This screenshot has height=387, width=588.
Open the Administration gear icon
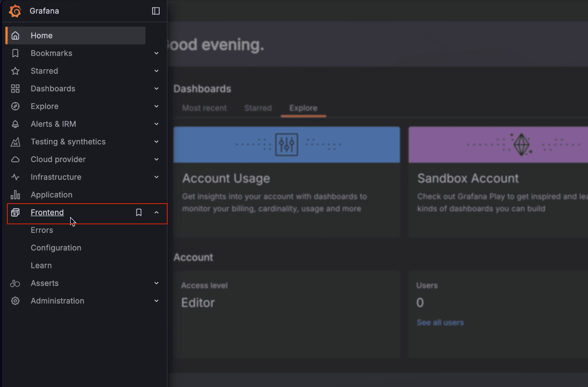point(15,301)
